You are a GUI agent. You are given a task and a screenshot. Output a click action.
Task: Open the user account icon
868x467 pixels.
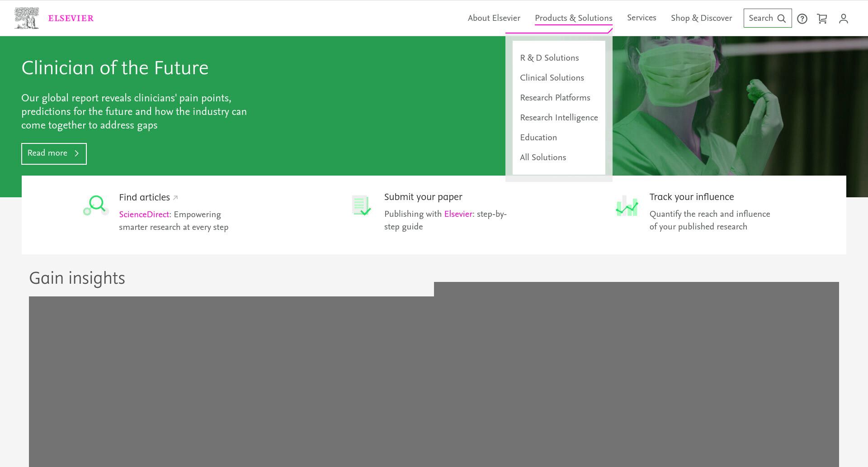tap(843, 19)
